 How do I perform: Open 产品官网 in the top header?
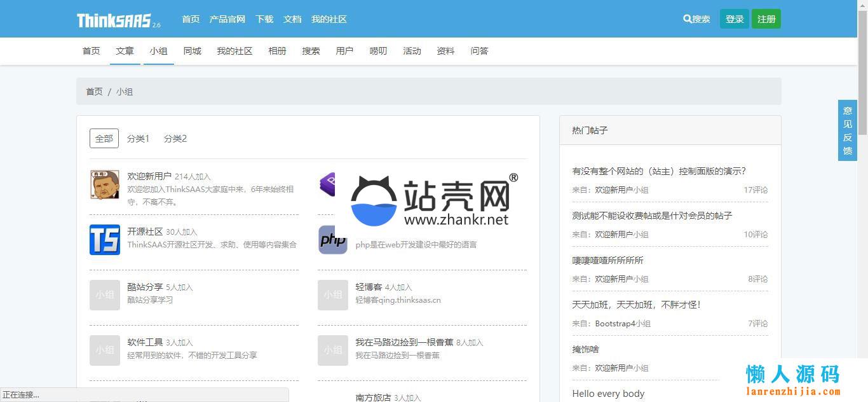click(x=227, y=19)
